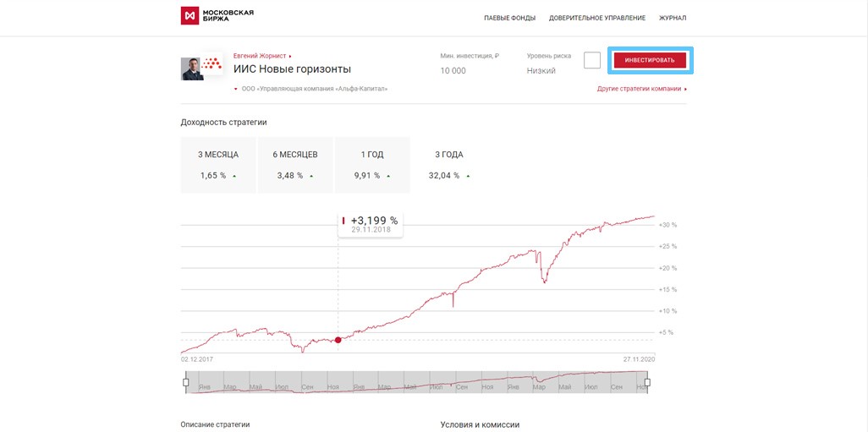The height and width of the screenshot is (432, 868).
Task: Expand the ООО «Управляющая компания «Альфа-Капитал» details
Action: [x=311, y=89]
